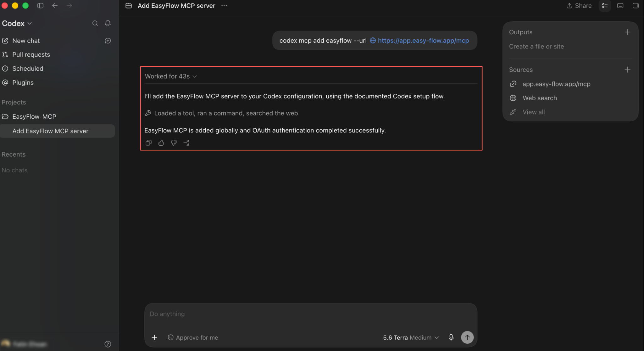This screenshot has height=351, width=644.
Task: Click View all sources
Action: click(x=534, y=112)
